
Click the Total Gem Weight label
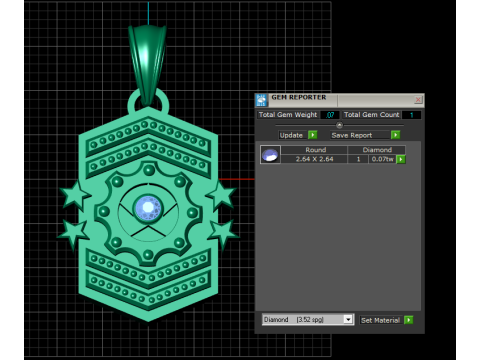tap(288, 115)
